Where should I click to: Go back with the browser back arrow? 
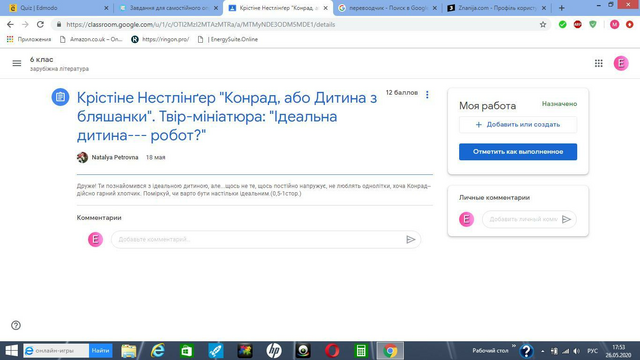point(10,24)
